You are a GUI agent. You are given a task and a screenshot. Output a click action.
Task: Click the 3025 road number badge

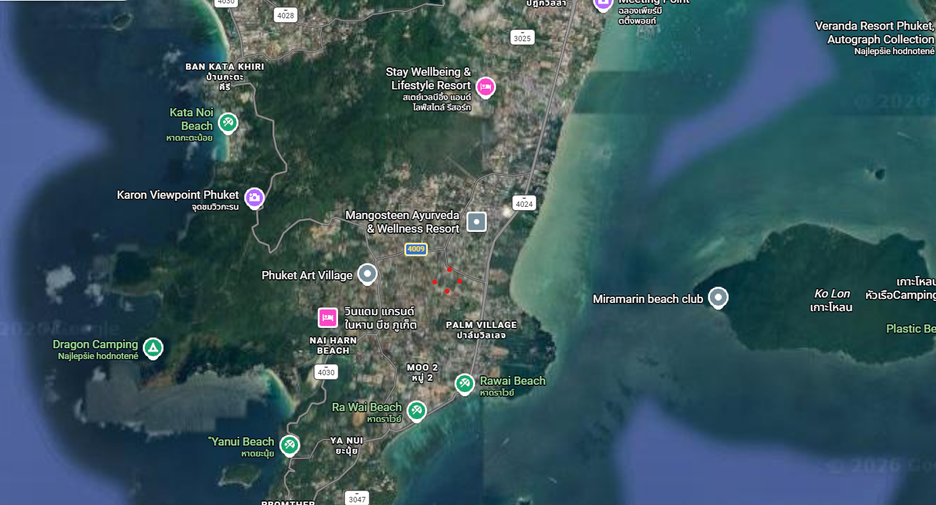coord(522,38)
